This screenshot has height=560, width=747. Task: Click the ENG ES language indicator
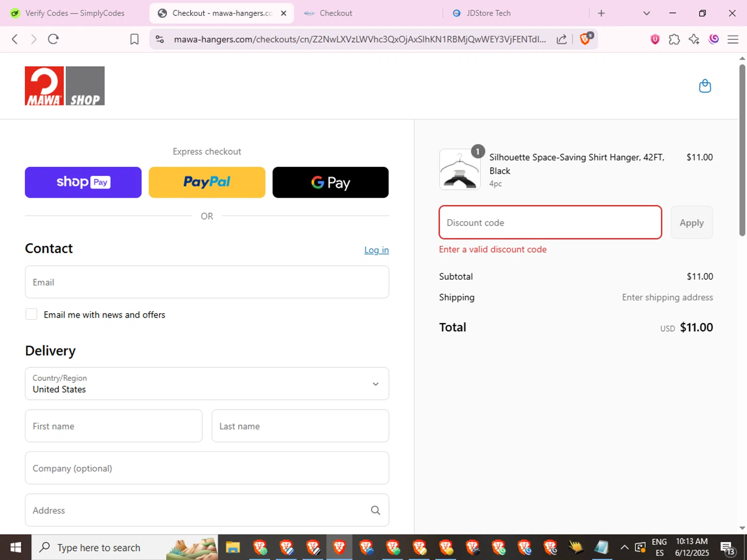click(659, 548)
